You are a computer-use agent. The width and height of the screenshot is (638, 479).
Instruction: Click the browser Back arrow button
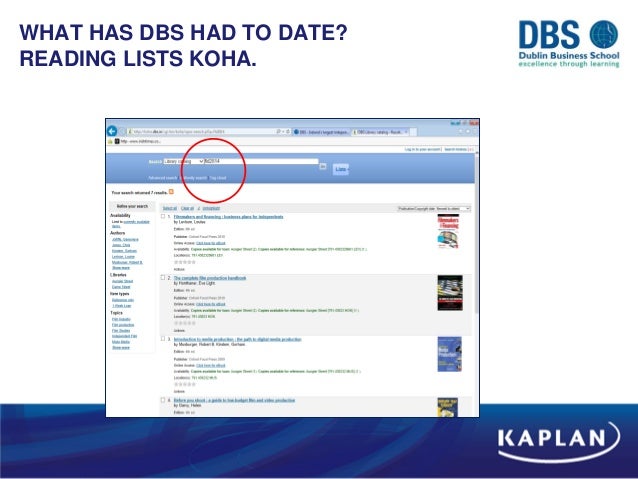pos(112,131)
